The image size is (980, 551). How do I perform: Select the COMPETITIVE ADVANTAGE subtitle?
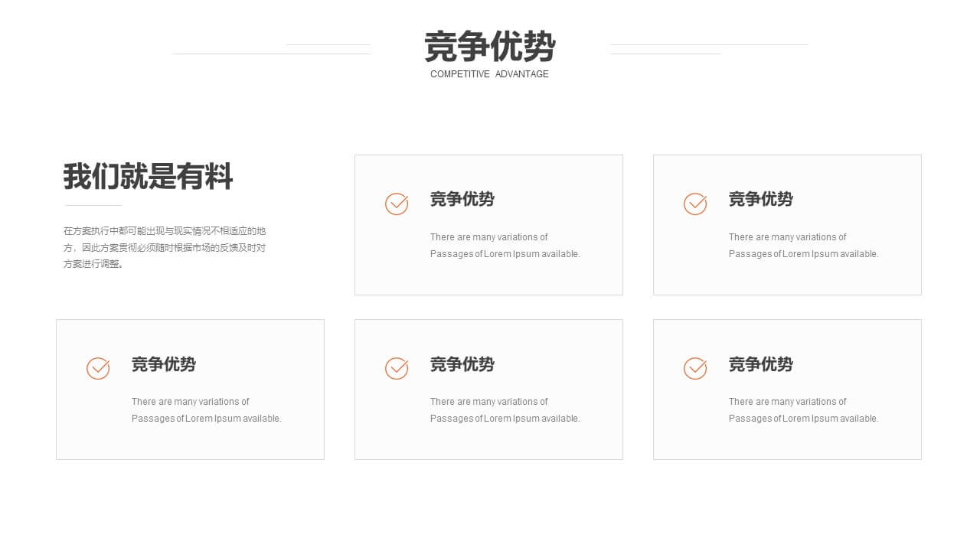[x=490, y=74]
